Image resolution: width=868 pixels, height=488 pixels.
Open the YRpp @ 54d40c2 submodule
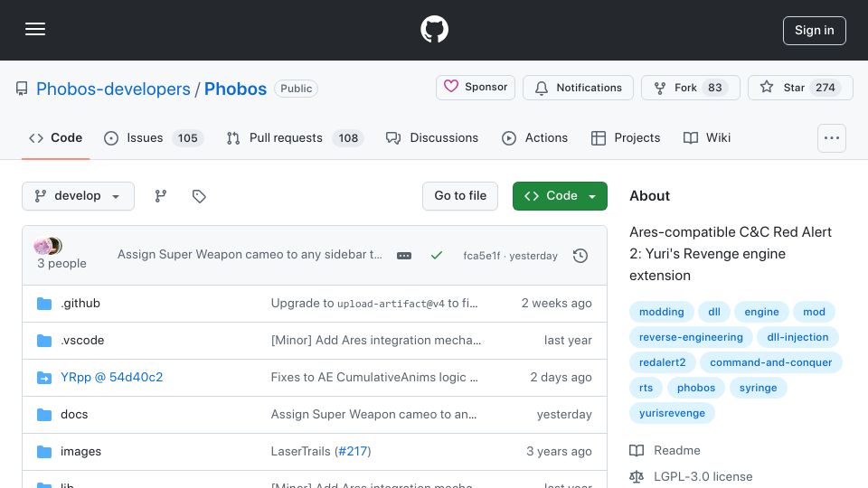(112, 378)
